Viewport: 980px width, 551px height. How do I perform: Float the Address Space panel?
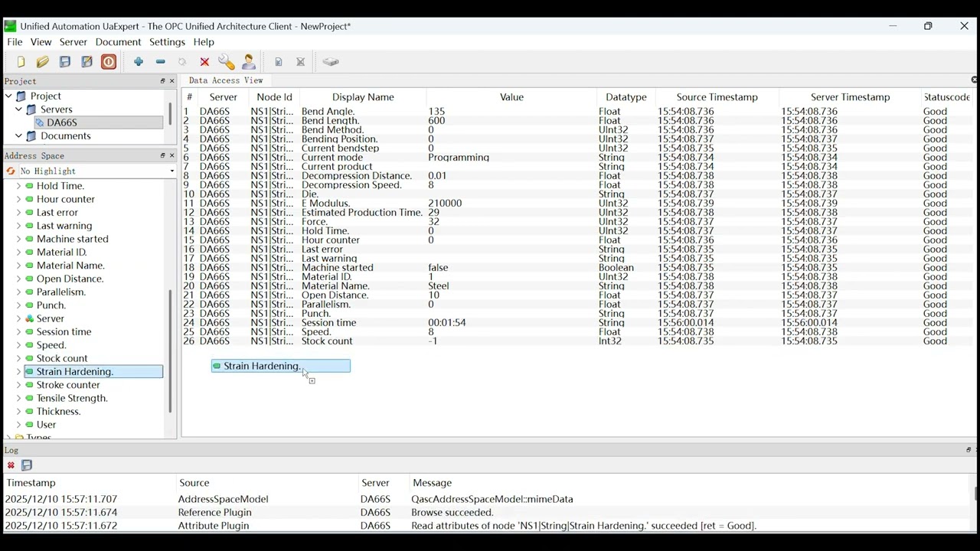[x=162, y=155]
